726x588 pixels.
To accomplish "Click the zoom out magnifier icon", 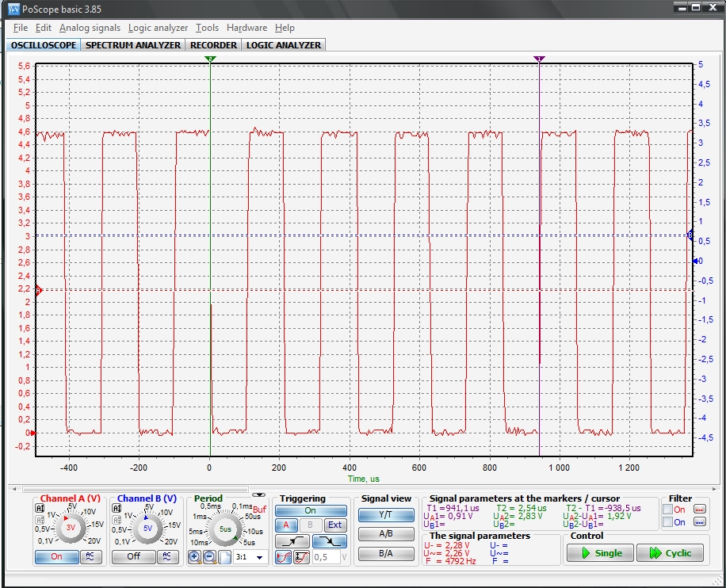I will (210, 557).
